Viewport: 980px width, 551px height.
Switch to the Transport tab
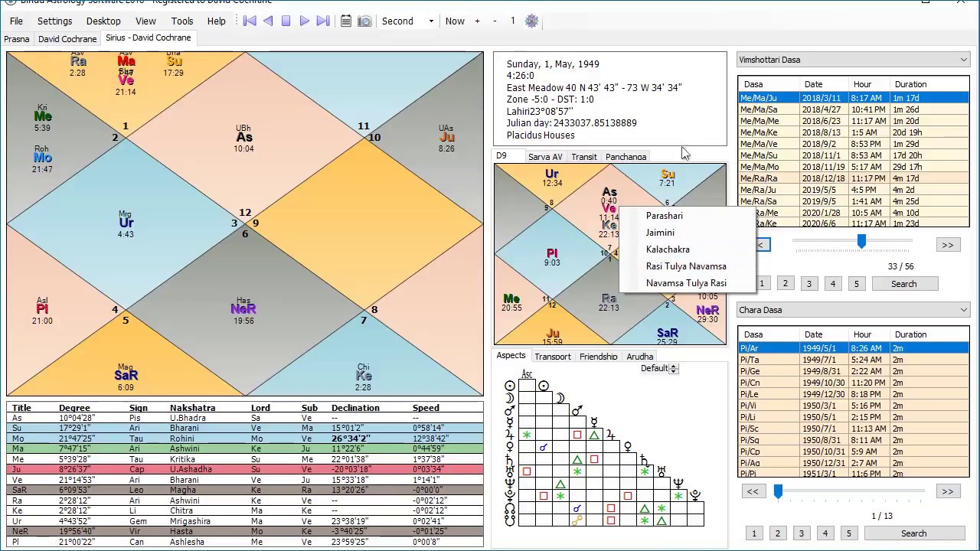click(x=553, y=357)
